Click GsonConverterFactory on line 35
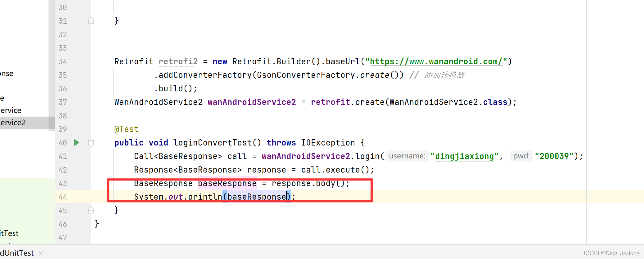The width and height of the screenshot is (644, 259). (x=306, y=75)
